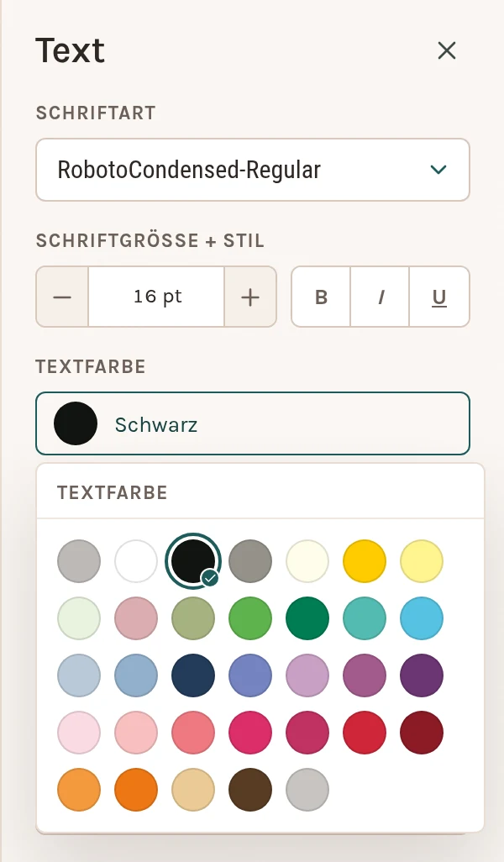The image size is (504, 862).
Task: Pick the light orange color swatch
Action: (x=79, y=790)
